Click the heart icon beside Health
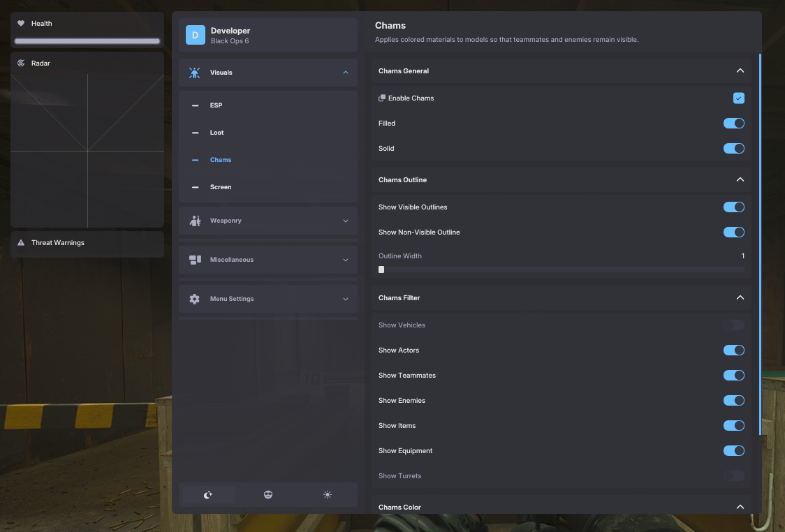The image size is (785, 532). click(x=21, y=24)
